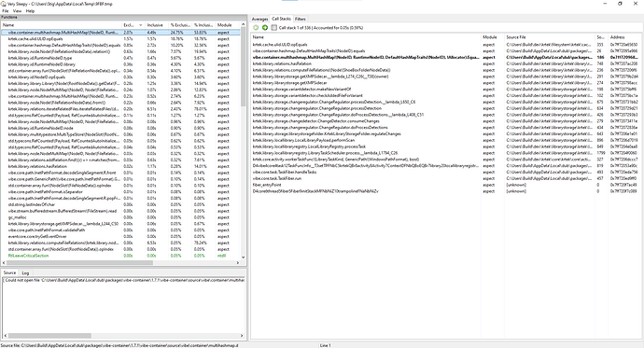Select trampoline D4core6thread5Fiber call stack row
The height and width of the screenshot is (348, 644).
point(446,191)
